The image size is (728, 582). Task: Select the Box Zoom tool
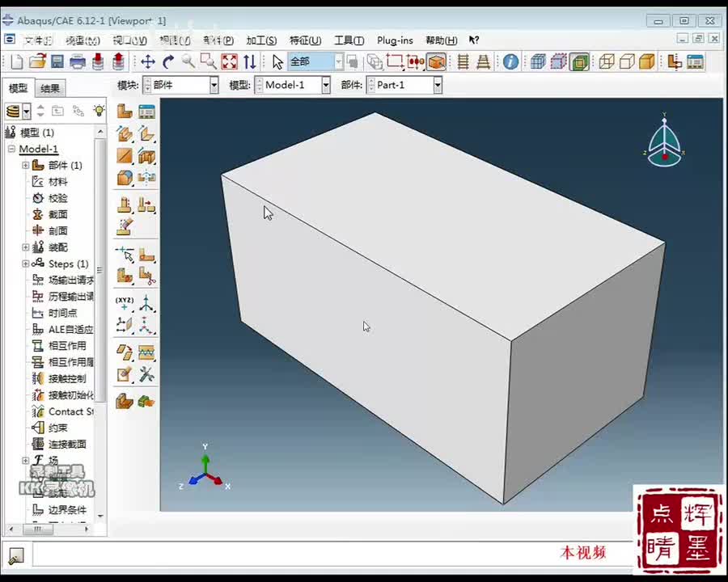[x=209, y=61]
